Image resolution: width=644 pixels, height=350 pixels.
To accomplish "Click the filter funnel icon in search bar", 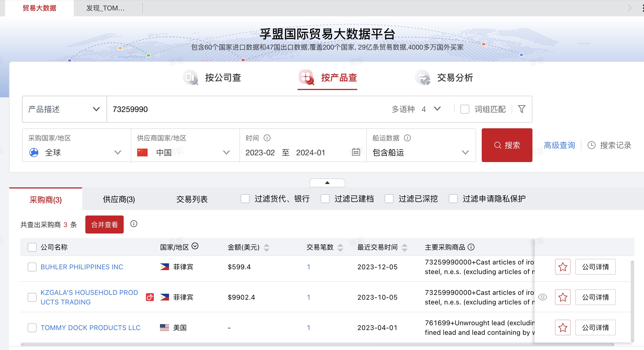I will pos(521,109).
